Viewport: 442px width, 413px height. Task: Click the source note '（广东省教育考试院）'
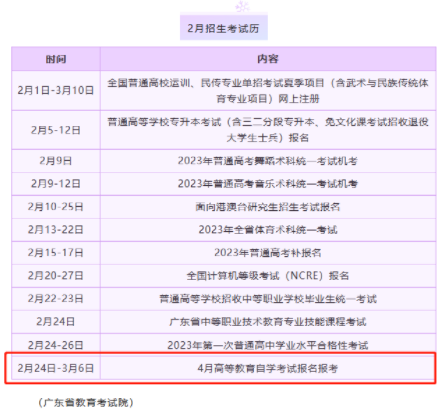[86, 403]
